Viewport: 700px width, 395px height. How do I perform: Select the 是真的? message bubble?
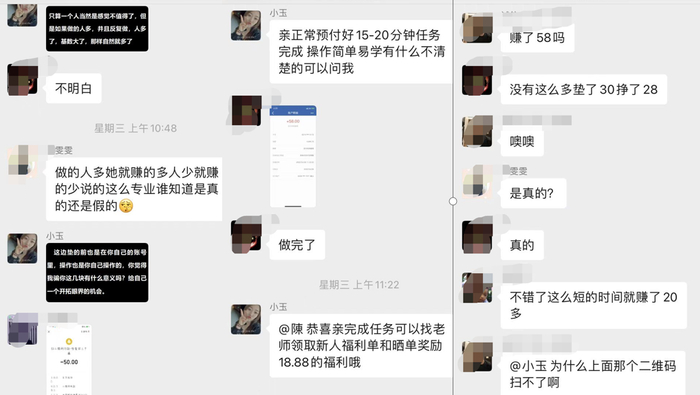coord(533,193)
